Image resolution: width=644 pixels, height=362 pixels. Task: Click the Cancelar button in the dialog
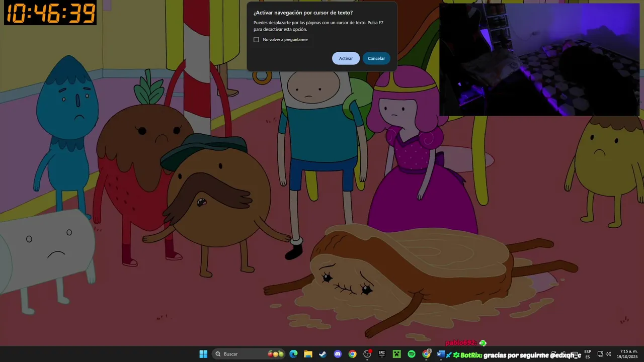[x=376, y=58]
